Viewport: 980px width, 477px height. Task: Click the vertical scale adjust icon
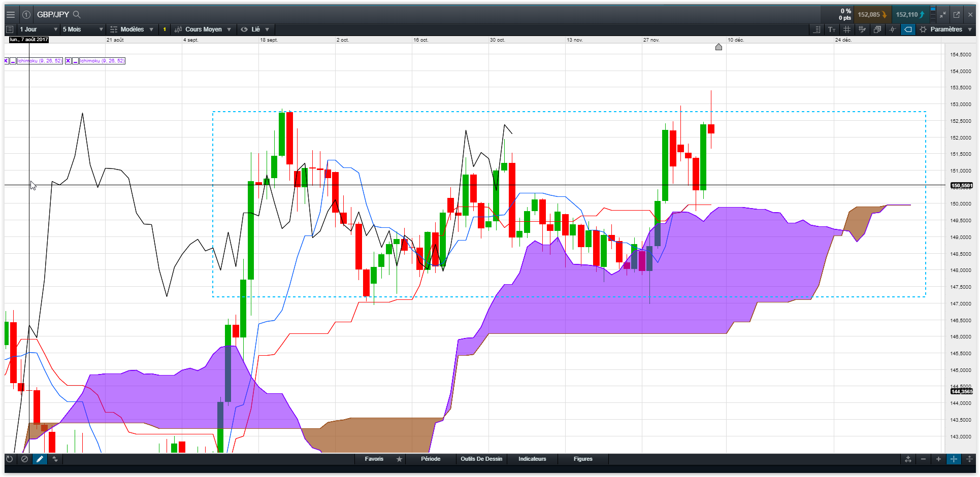pos(969,459)
